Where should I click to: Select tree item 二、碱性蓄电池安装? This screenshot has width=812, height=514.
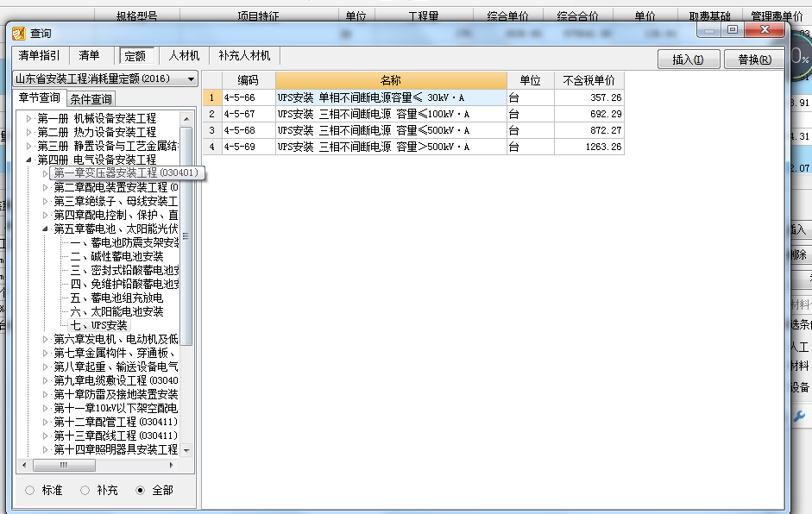tap(117, 256)
